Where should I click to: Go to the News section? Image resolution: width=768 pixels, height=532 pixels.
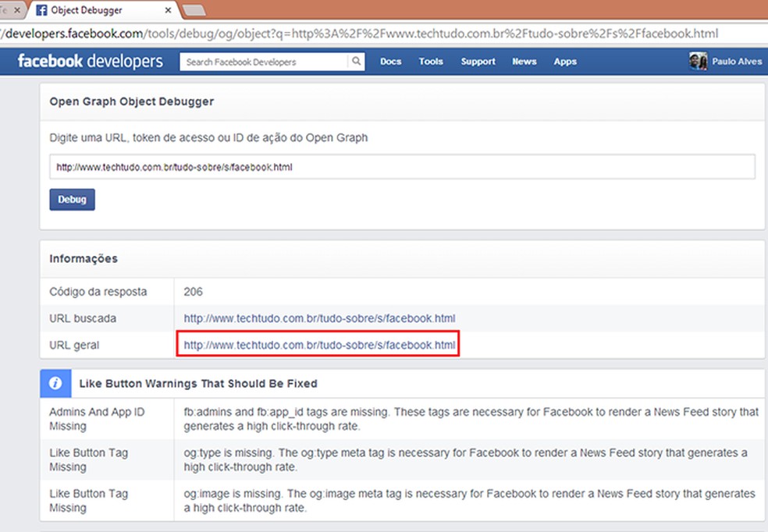(524, 62)
